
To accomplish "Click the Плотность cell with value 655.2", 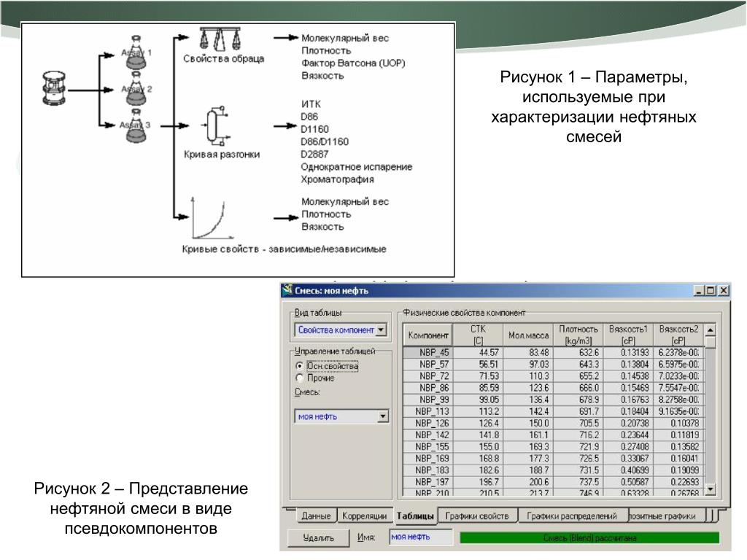I will point(578,376).
